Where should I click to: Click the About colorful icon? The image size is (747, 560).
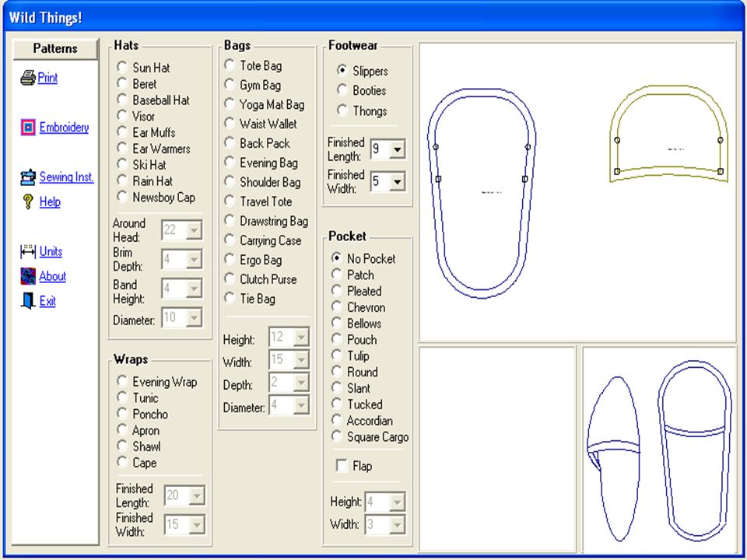tap(28, 276)
